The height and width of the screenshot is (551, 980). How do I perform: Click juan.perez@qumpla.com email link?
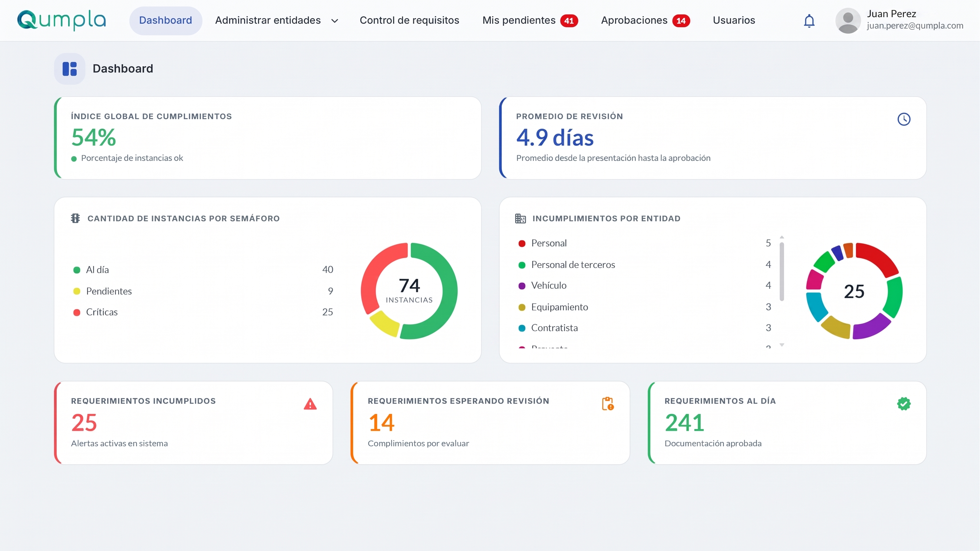(914, 26)
